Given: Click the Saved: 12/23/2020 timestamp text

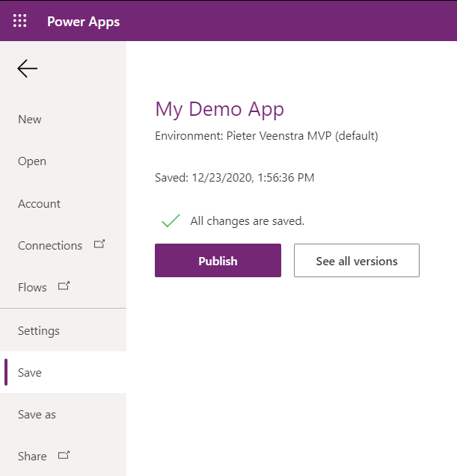Looking at the screenshot, I should coord(235,178).
